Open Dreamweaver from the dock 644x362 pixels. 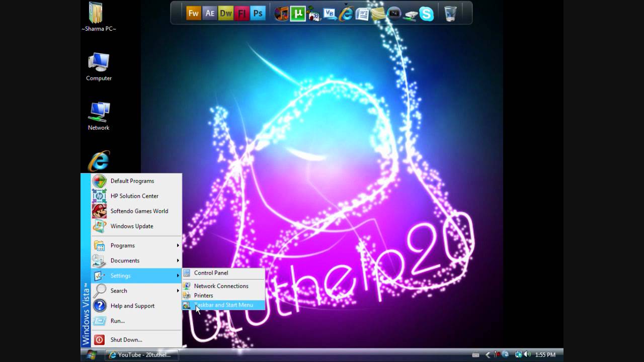[226, 14]
